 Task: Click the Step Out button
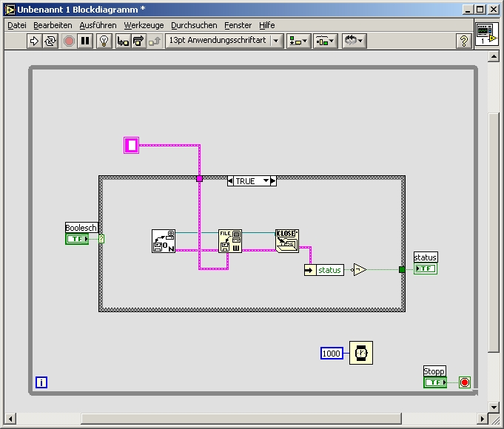pos(155,41)
